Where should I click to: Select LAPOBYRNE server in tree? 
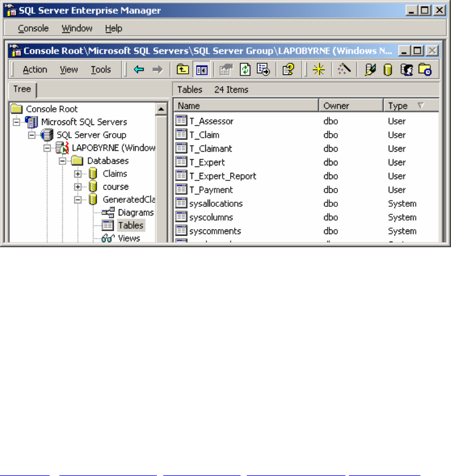point(114,148)
